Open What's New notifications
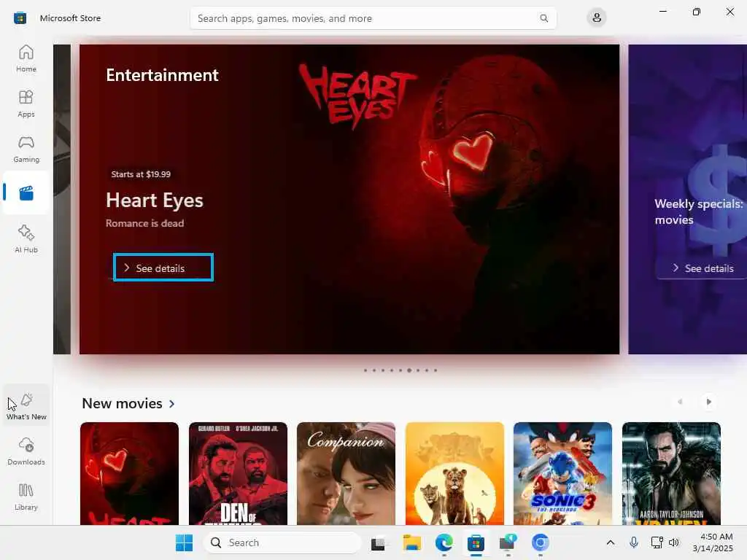747x560 pixels. pyautogui.click(x=26, y=405)
